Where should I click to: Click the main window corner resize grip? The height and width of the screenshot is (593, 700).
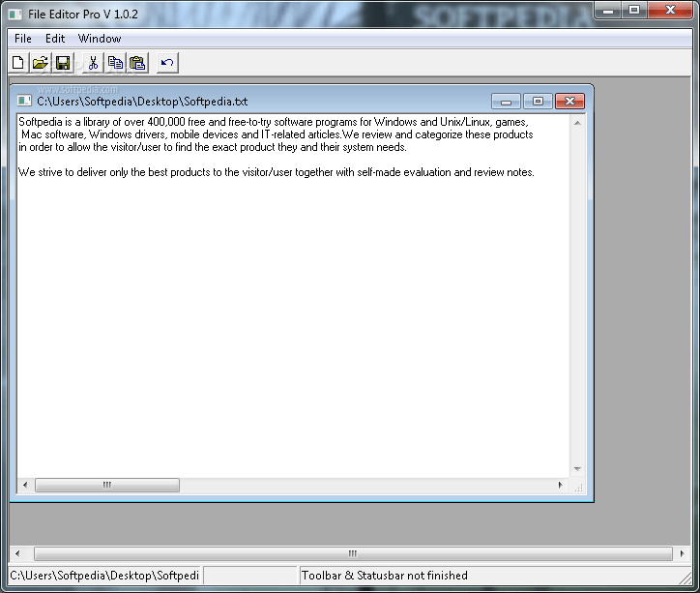click(685, 578)
